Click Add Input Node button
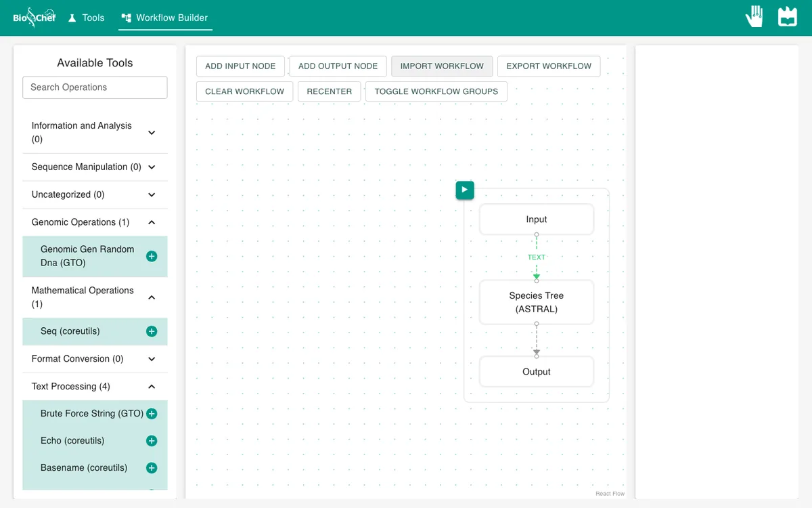Image resolution: width=812 pixels, height=508 pixels. coord(240,66)
